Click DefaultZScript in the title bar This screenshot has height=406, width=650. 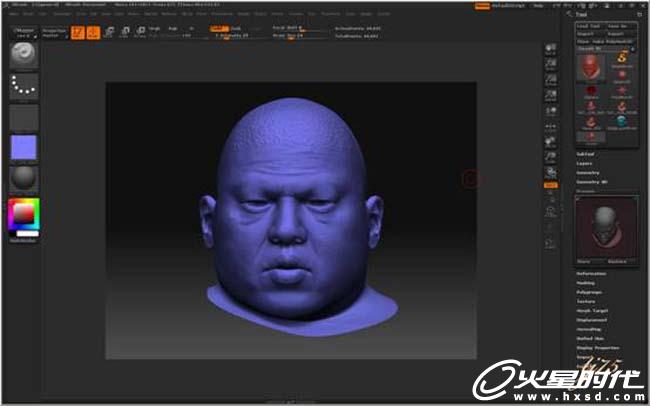click(x=508, y=6)
